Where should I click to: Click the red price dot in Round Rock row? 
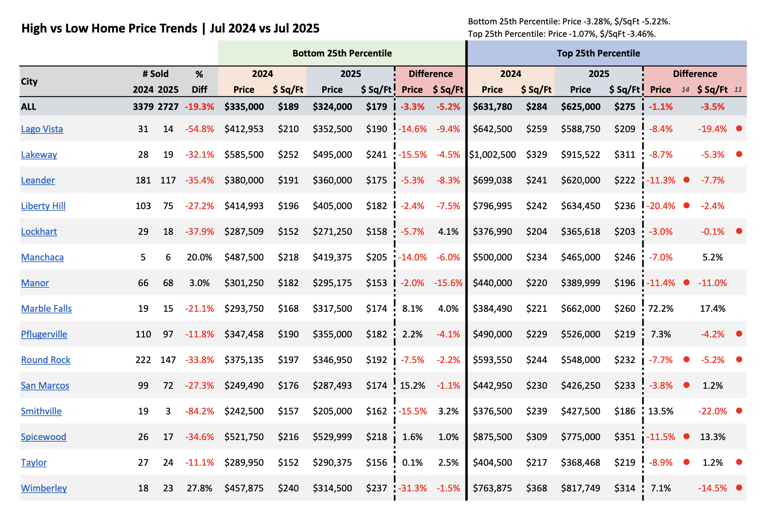687,359
